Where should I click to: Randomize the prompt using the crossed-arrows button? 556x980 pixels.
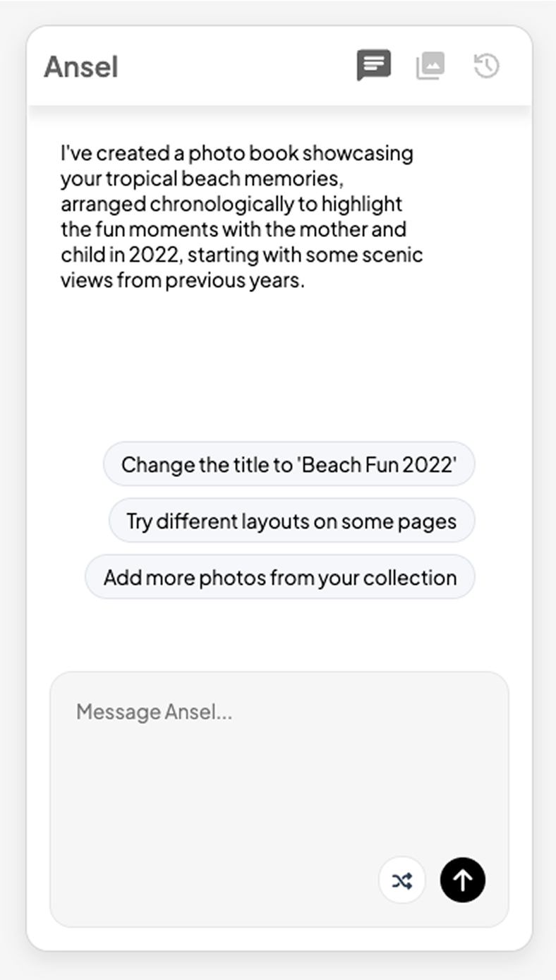402,880
